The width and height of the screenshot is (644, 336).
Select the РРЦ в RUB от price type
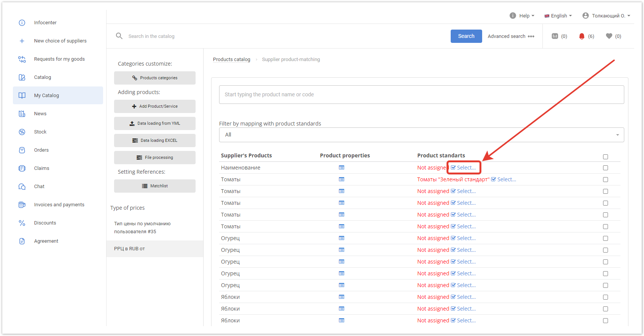tap(155, 249)
